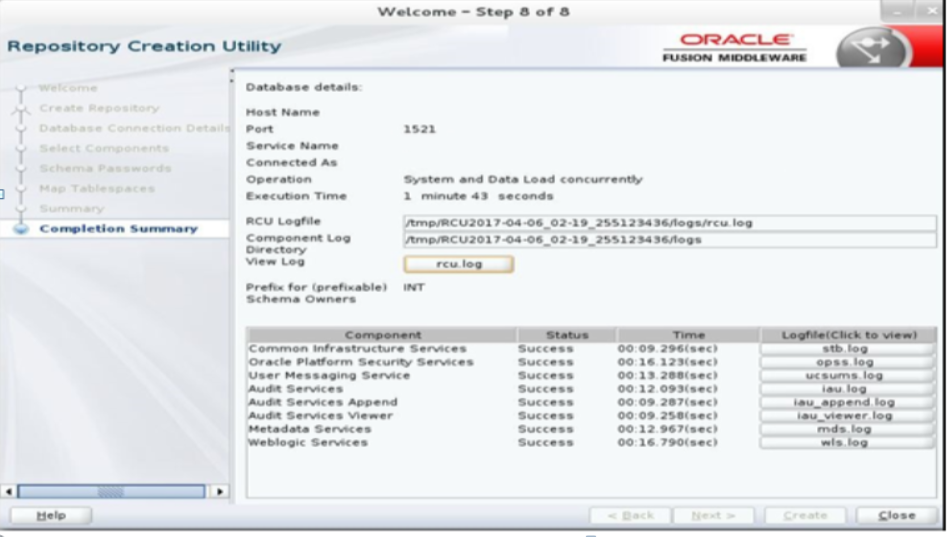Click Oracle Platform Security Services row text
Viewport: 947px width, 537px height.
click(361, 362)
